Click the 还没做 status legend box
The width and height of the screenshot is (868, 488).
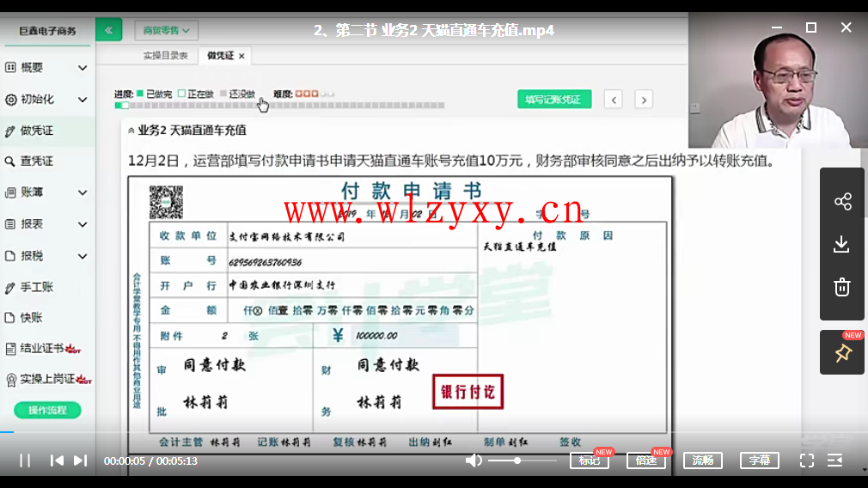pyautogui.click(x=223, y=94)
